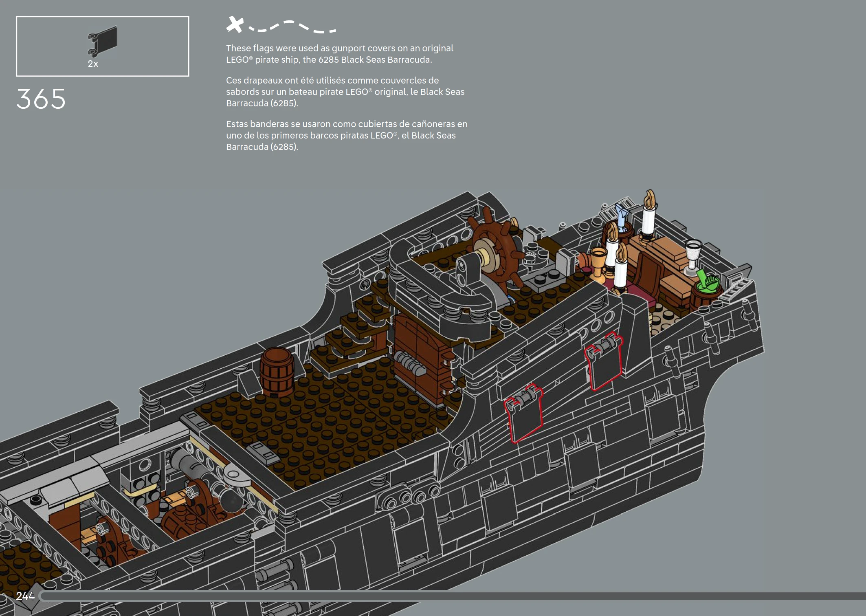Click the English gunport flags paragraph
The image size is (866, 616).
coord(339,54)
